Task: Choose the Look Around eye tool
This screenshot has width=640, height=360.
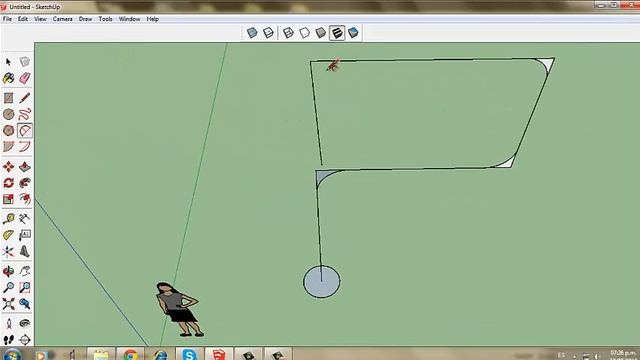Action: (24, 323)
